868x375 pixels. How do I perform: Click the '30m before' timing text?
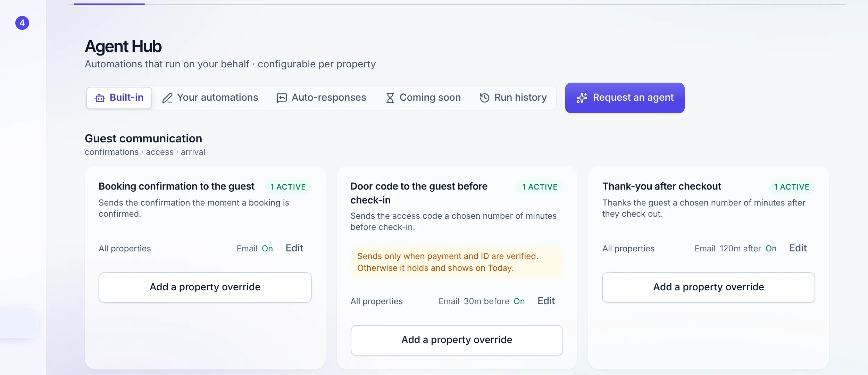tap(486, 301)
